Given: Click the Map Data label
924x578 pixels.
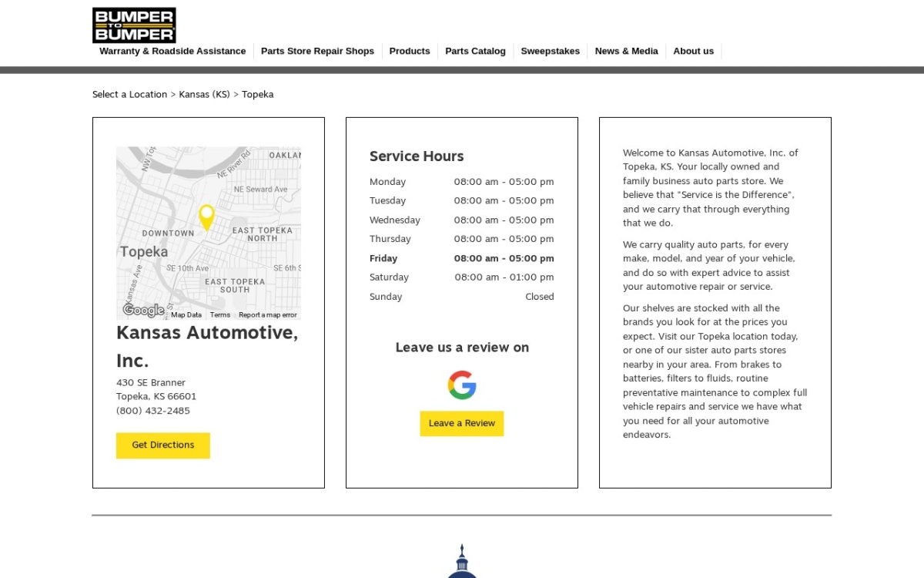Looking at the screenshot, I should point(186,314).
